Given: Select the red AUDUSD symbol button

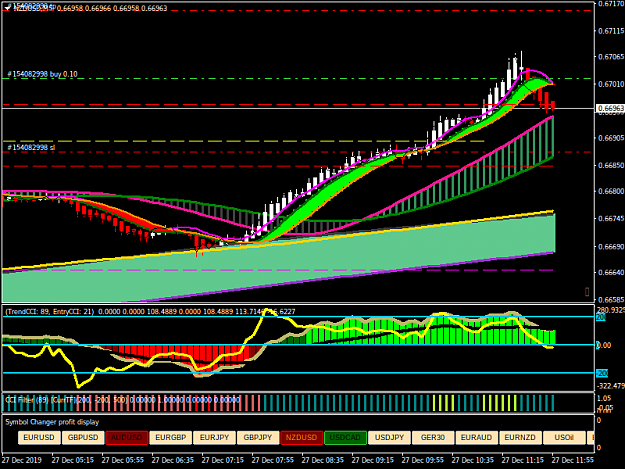Looking at the screenshot, I should click(127, 438).
